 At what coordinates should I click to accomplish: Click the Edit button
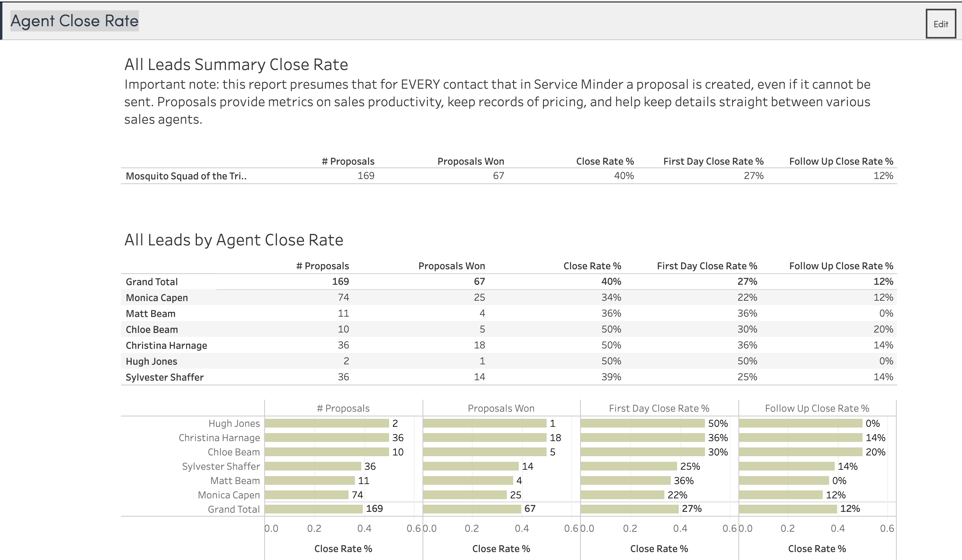(940, 24)
